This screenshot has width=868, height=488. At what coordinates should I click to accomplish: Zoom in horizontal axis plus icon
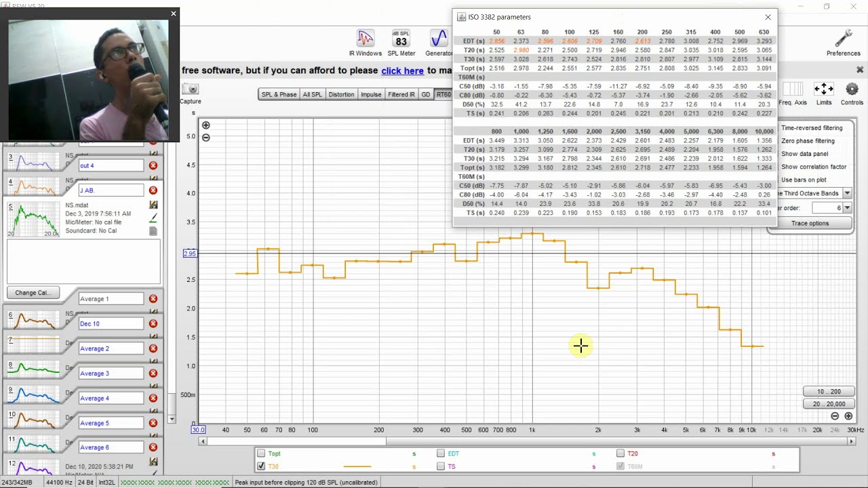pos(848,416)
